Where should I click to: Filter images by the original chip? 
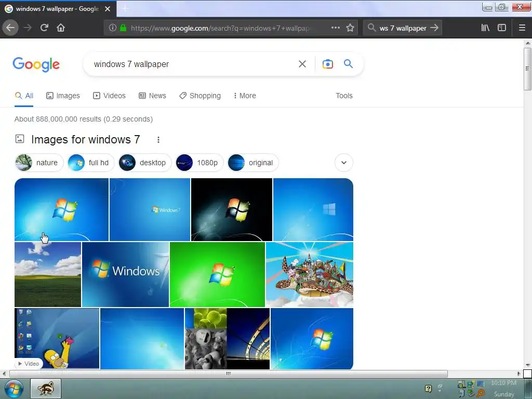[253, 163]
